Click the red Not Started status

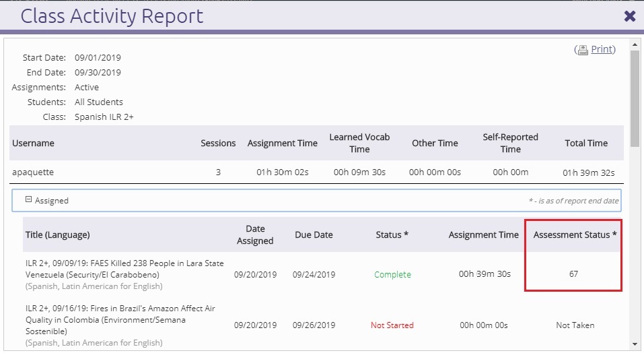coord(392,325)
